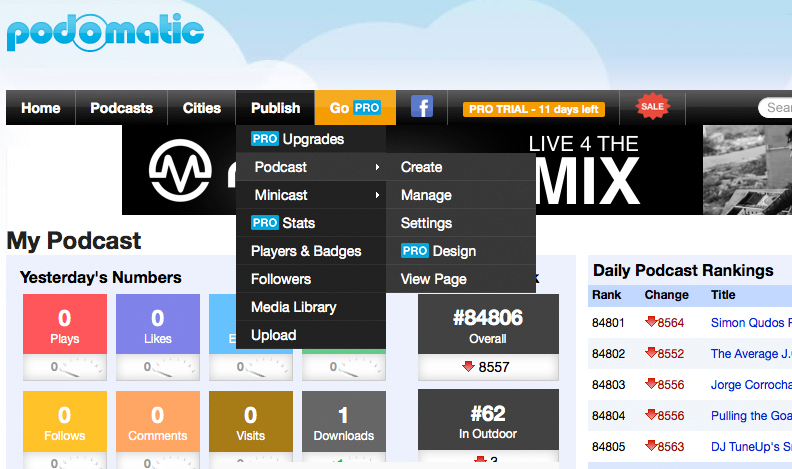Select Stats from the Publish menu
The image size is (792, 469).
click(311, 223)
